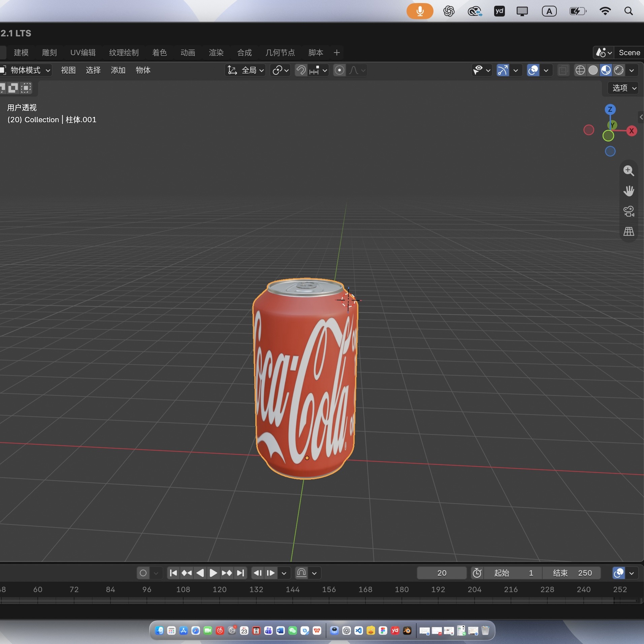The width and height of the screenshot is (644, 644).
Task: Select wireframe viewport shading
Action: point(580,70)
